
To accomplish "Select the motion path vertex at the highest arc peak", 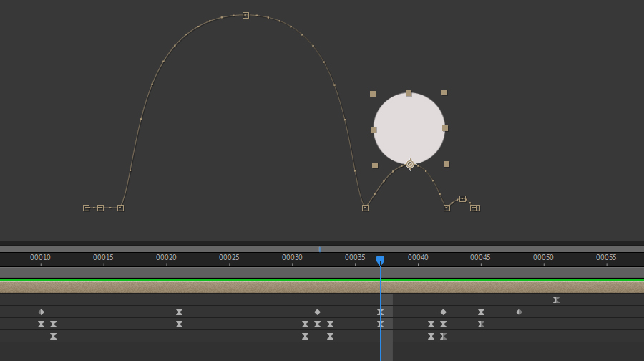I will (245, 15).
